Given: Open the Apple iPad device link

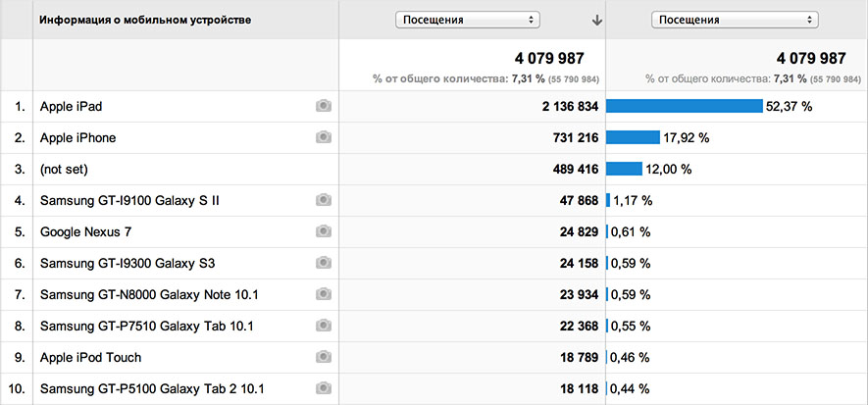Looking at the screenshot, I should click(x=71, y=107).
